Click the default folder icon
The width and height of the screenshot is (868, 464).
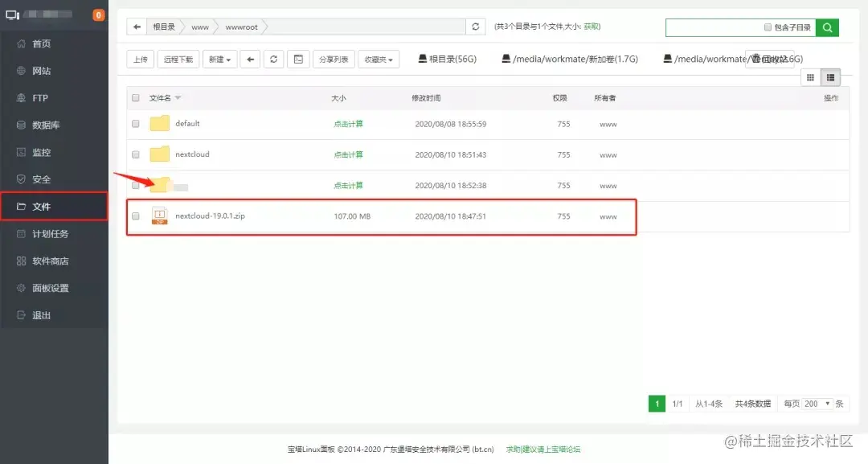point(159,124)
